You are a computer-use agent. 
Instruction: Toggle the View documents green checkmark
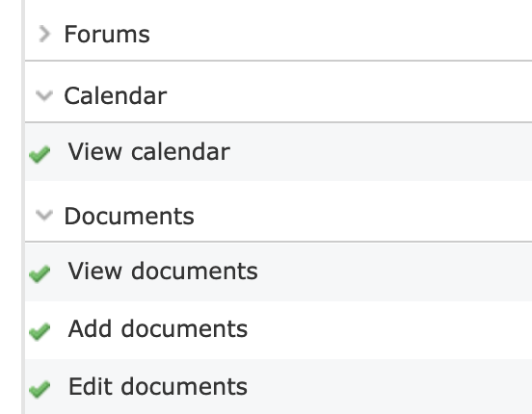pyautogui.click(x=40, y=273)
